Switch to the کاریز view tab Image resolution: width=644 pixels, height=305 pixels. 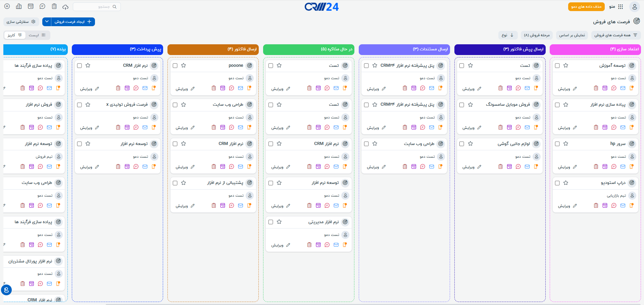tap(15, 35)
